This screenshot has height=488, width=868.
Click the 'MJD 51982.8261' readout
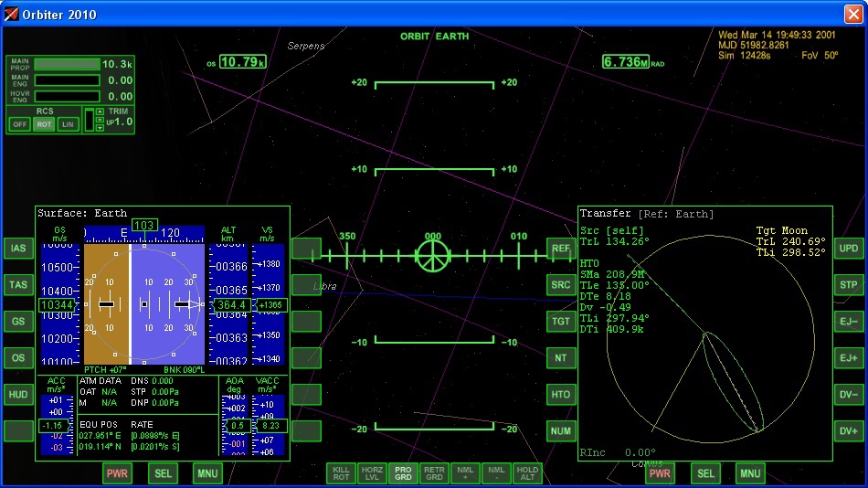(x=754, y=46)
